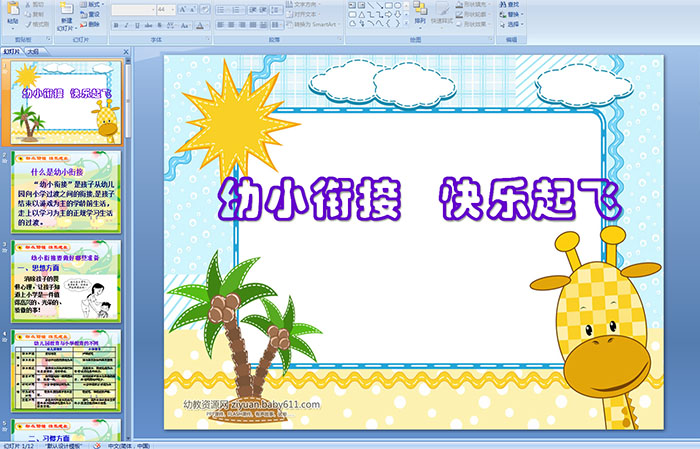This screenshot has width=700, height=449.
Task: Click the Numbering list icon
Action: tap(238, 9)
